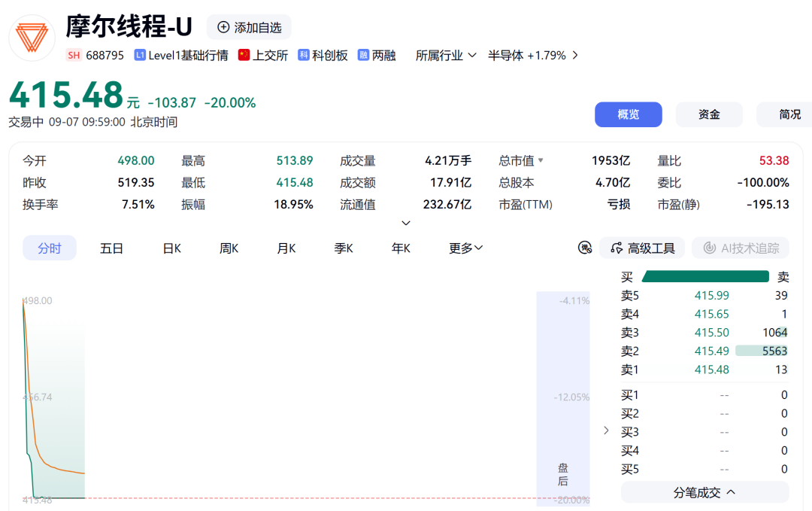This screenshot has width=812, height=511.
Task: Select the 月K chart tab
Action: (286, 248)
